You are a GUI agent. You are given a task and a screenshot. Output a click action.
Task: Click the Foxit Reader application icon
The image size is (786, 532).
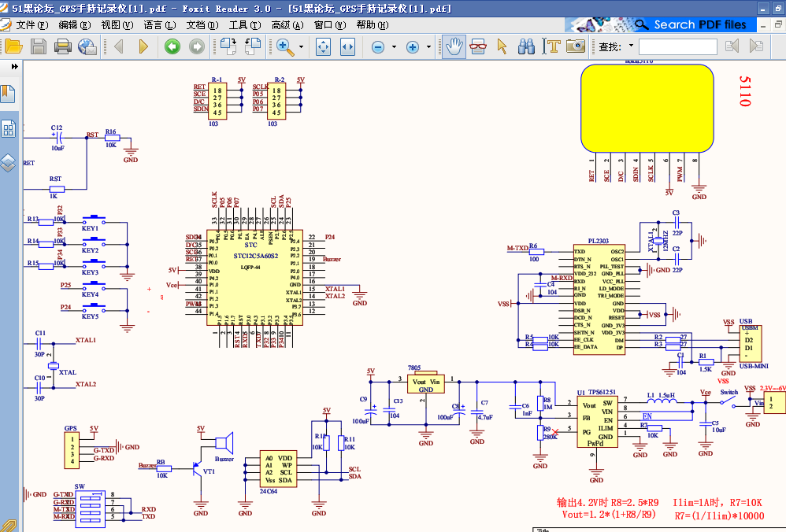tap(5, 8)
